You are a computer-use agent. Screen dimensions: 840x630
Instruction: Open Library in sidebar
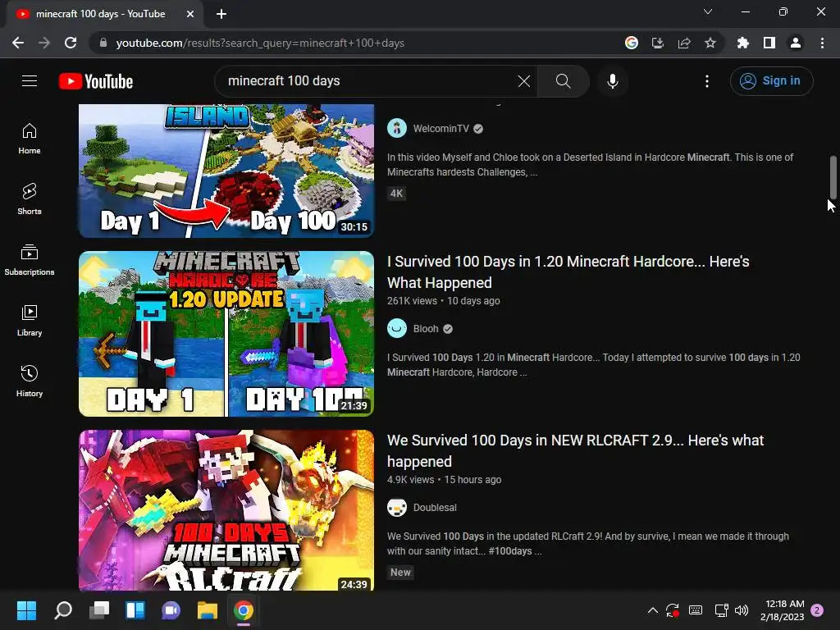(30, 321)
